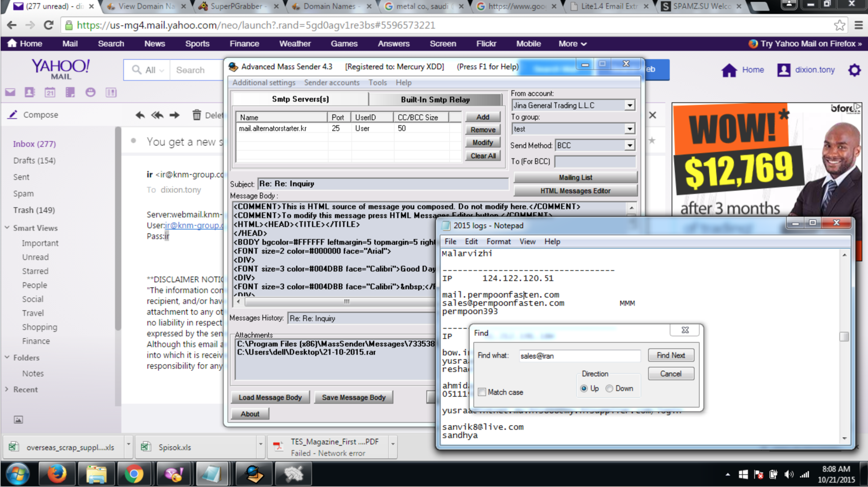Screen dimensions: 868x487
Task: Click the About button in Mass Sender
Action: 250,414
